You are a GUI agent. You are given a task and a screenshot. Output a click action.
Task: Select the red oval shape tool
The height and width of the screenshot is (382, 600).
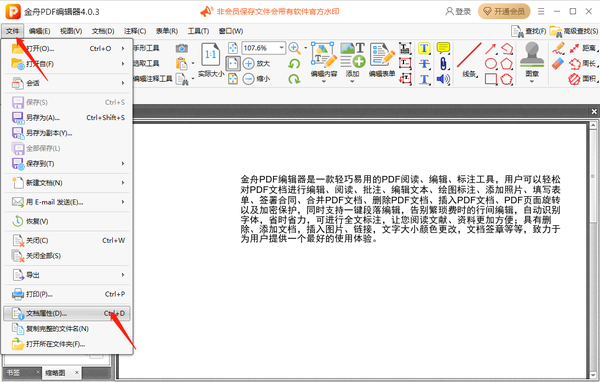491,64
